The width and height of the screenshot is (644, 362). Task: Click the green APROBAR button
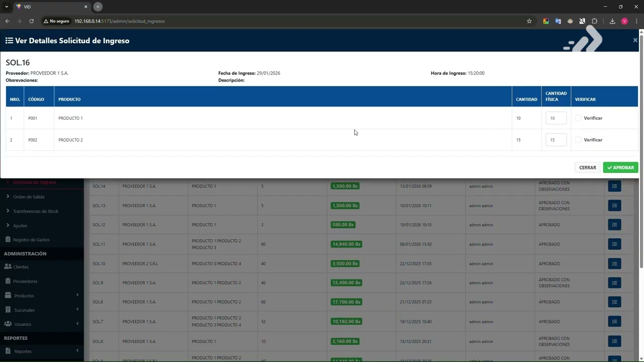620,167
